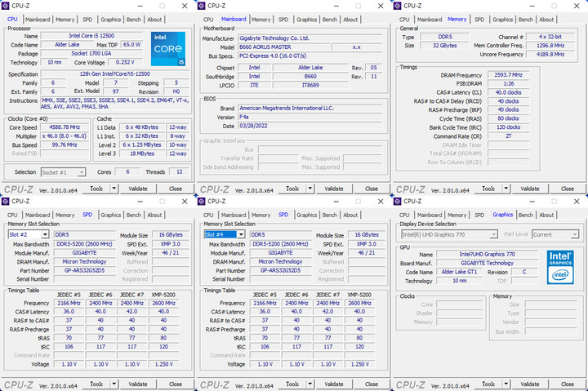The image size is (588, 391).
Task: Switch to About tab in the Slot #2 SPD window
Action: [x=154, y=215]
